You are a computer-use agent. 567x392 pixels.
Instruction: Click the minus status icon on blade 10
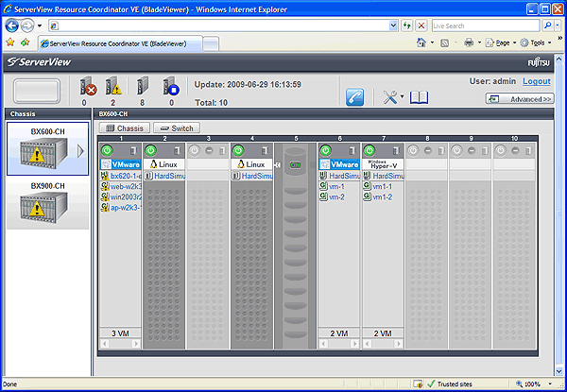click(x=515, y=150)
